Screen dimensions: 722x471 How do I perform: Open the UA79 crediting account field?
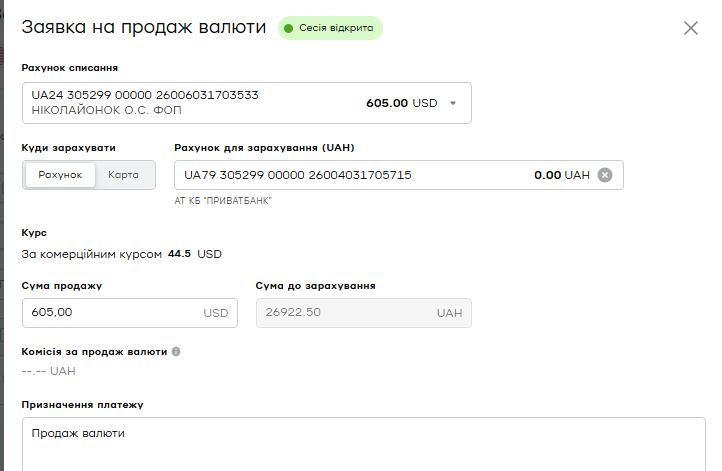[x=399, y=175]
